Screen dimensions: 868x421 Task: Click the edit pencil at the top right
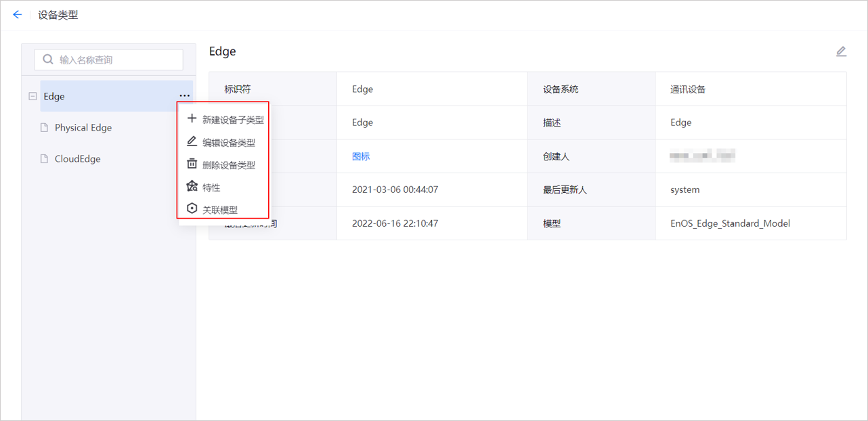pyautogui.click(x=841, y=51)
